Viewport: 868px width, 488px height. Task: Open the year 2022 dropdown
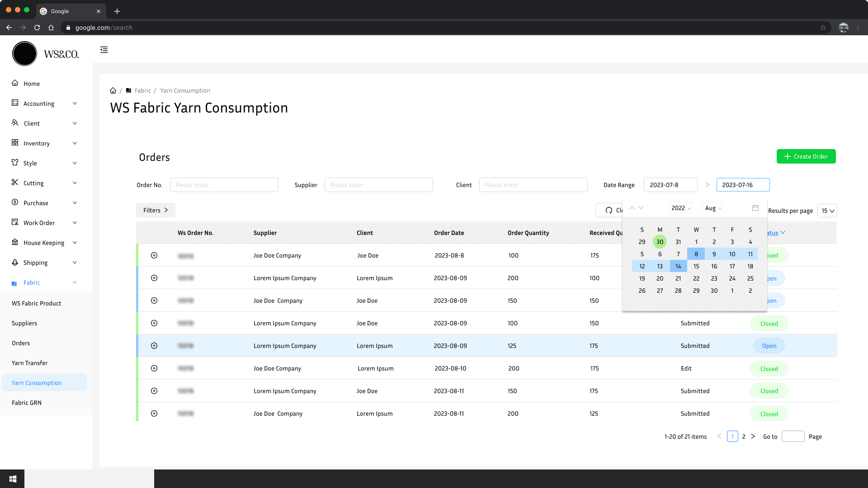(680, 208)
